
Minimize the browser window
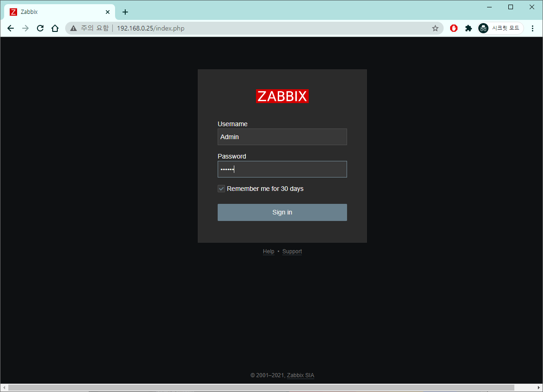tap(489, 7)
